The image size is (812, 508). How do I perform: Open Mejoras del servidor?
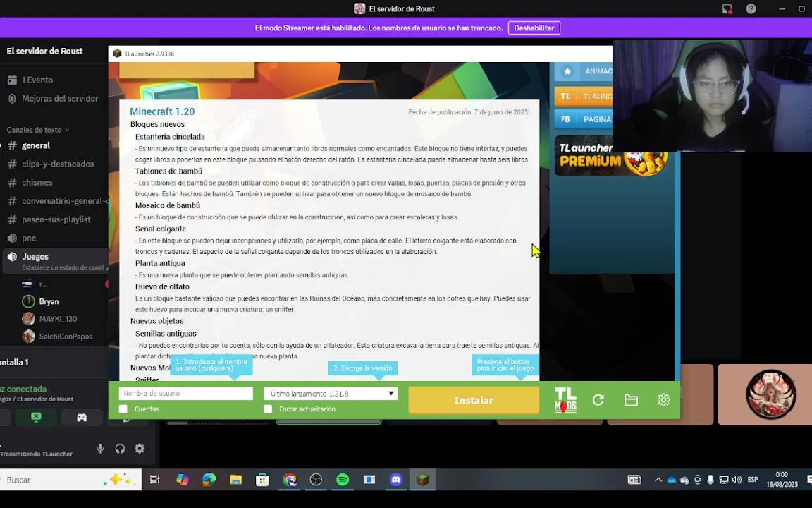54,99
